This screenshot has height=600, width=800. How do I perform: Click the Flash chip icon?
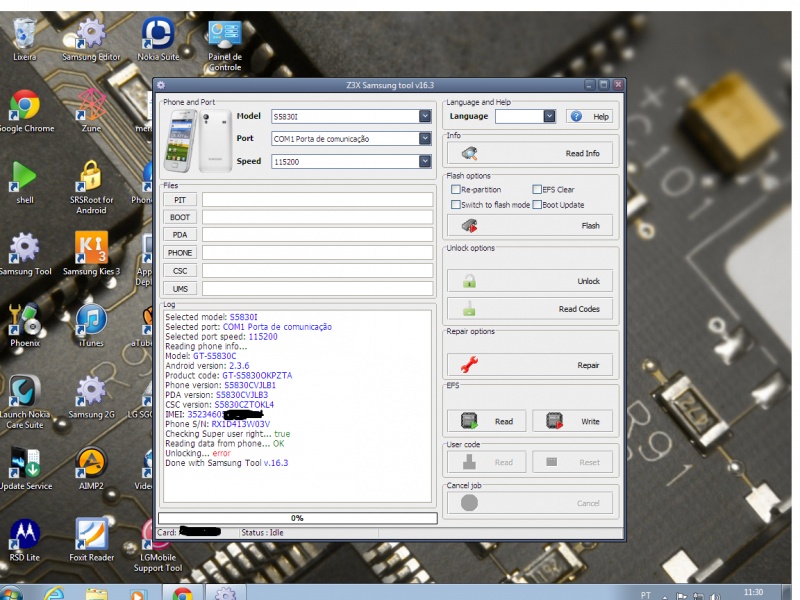pyautogui.click(x=469, y=226)
